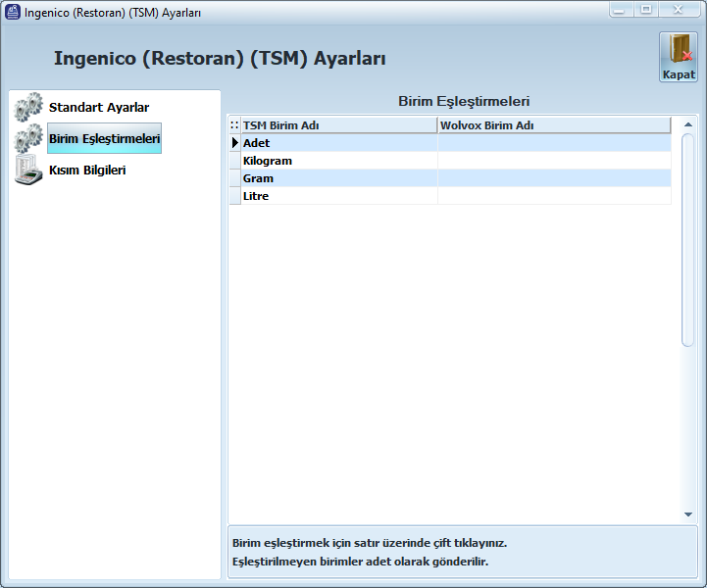Click the row indicator arrow beside Adet

[234, 143]
